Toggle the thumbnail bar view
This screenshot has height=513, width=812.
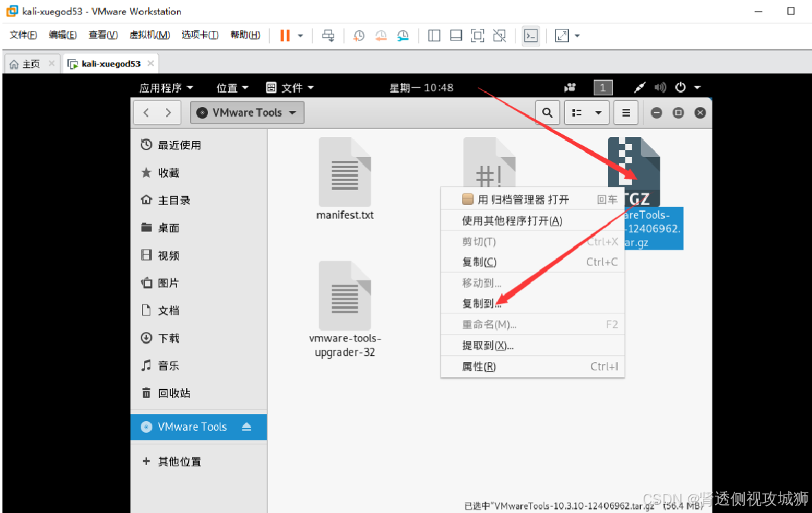coord(456,35)
